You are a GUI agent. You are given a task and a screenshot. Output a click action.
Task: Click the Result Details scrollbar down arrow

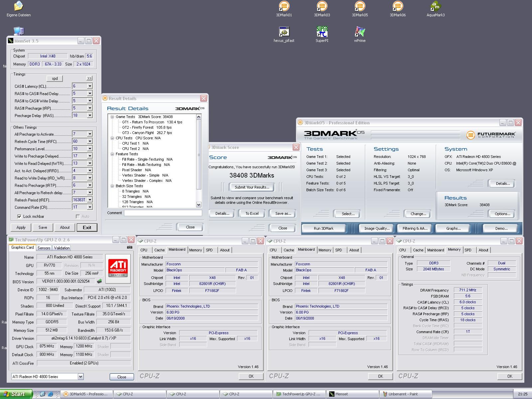click(199, 204)
